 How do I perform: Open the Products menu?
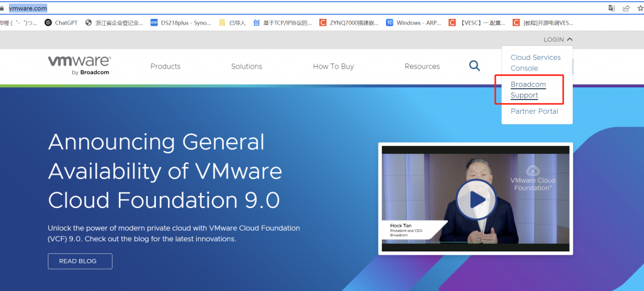pos(165,67)
